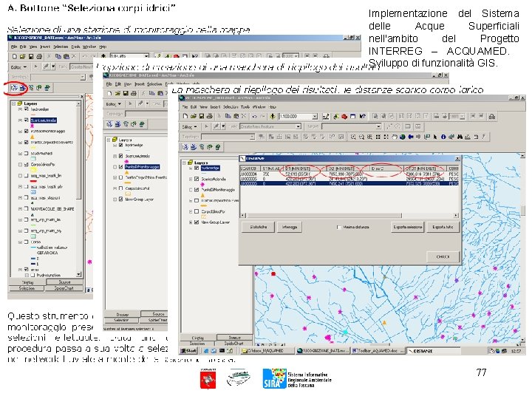532x399 pixels.
Task: Click New document icon in front ArcMap window
Action: [x=185, y=117]
